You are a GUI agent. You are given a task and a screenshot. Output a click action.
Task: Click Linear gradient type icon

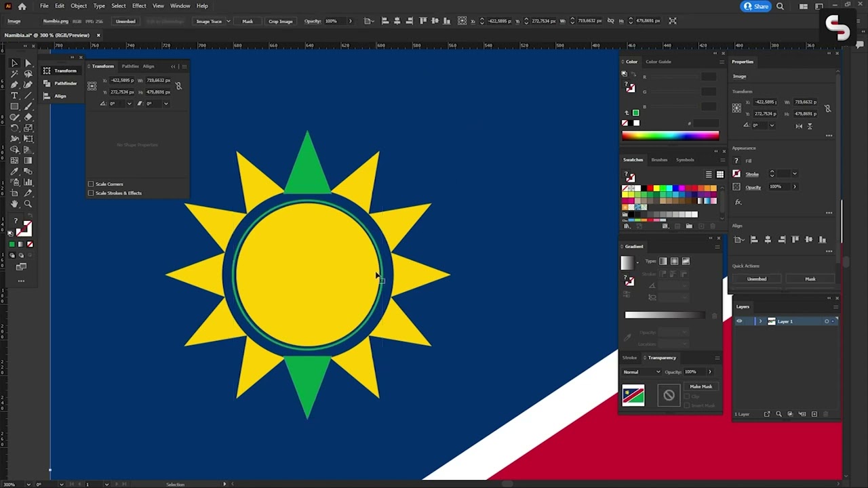click(x=663, y=261)
